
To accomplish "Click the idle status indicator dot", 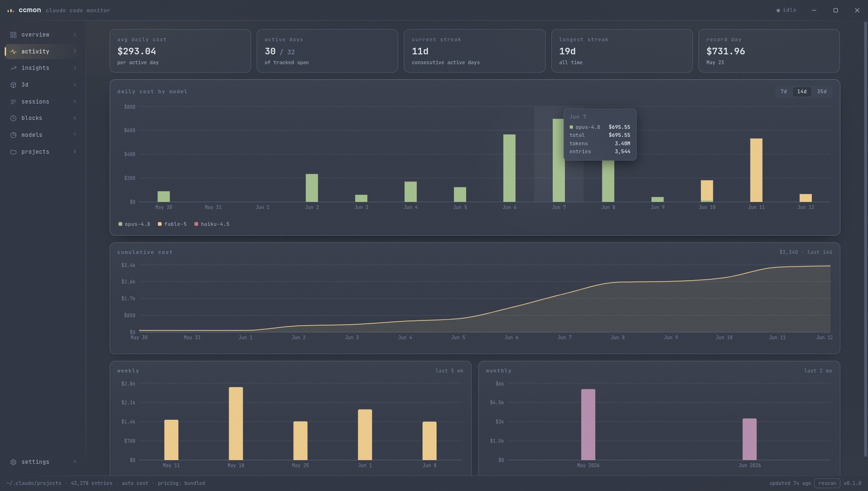I will (x=778, y=10).
